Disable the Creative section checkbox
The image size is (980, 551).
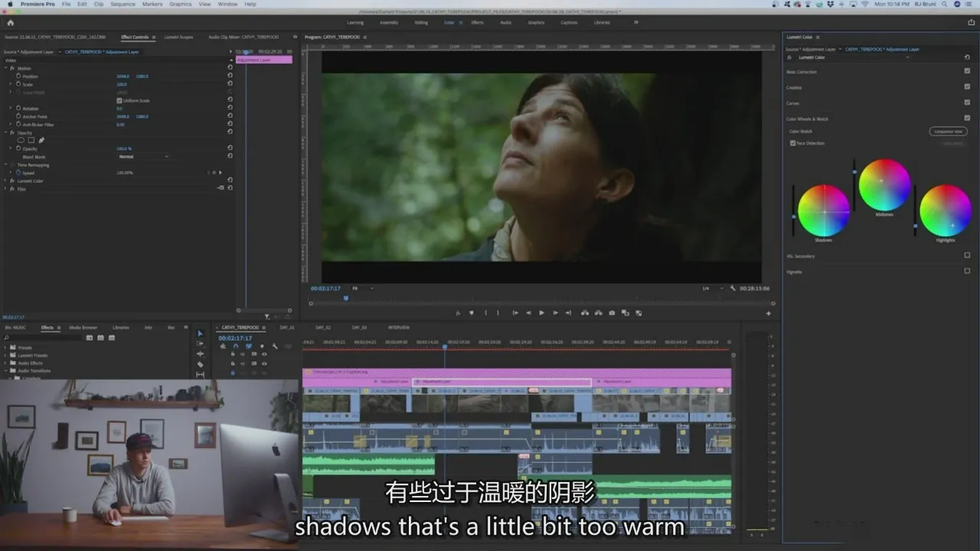pyautogui.click(x=967, y=86)
